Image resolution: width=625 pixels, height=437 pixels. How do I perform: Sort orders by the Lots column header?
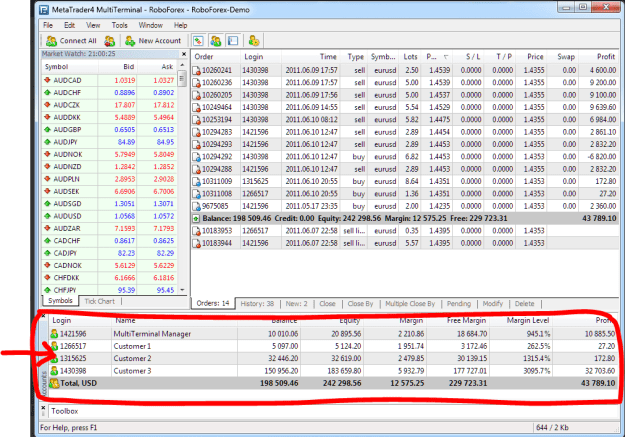click(x=409, y=57)
